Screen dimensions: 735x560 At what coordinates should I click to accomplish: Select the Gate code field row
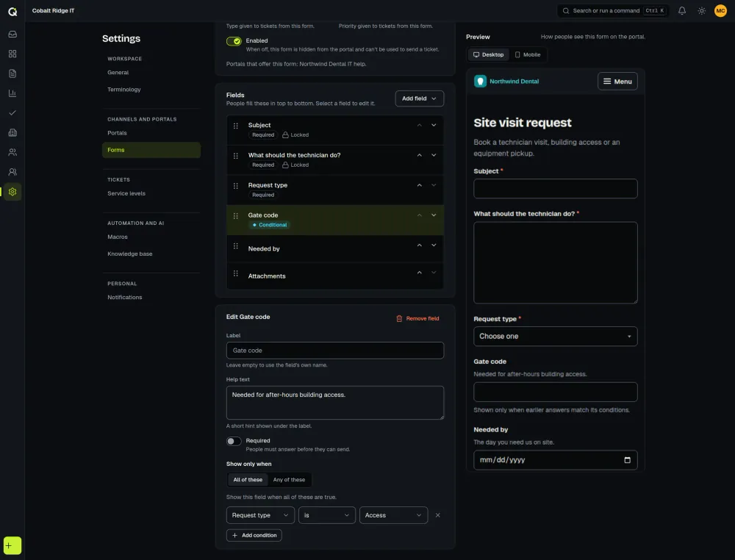click(x=334, y=220)
